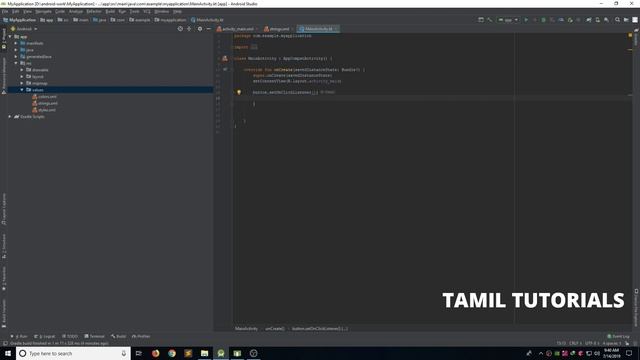Click the collapse all icon in Project panel
This screenshot has width=640, height=360.
coord(189,29)
